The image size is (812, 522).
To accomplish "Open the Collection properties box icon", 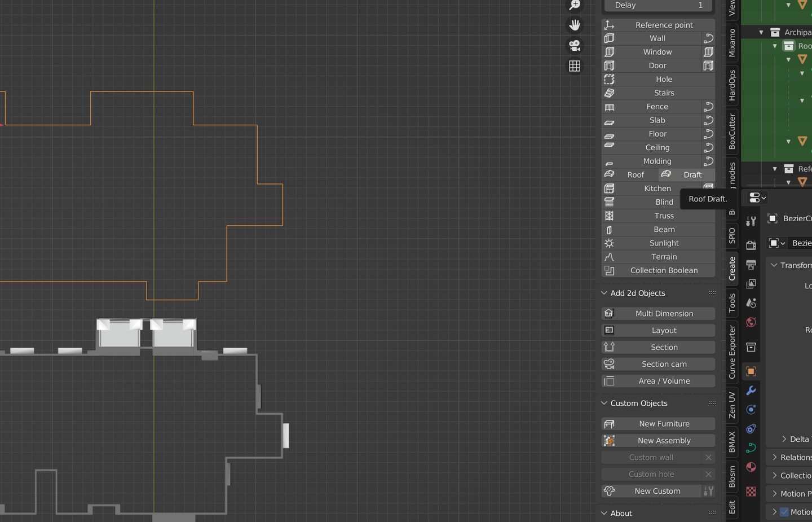I will tap(751, 346).
